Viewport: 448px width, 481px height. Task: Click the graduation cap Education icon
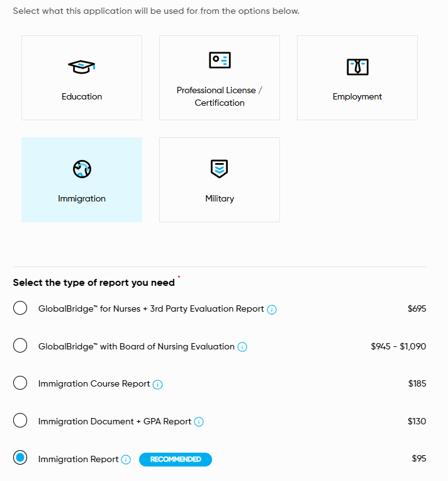pyautogui.click(x=82, y=66)
